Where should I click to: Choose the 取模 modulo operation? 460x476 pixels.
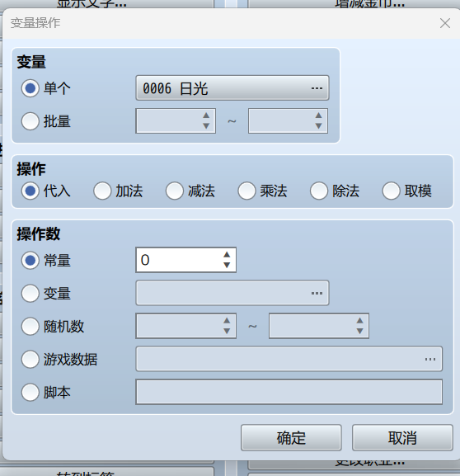click(391, 191)
